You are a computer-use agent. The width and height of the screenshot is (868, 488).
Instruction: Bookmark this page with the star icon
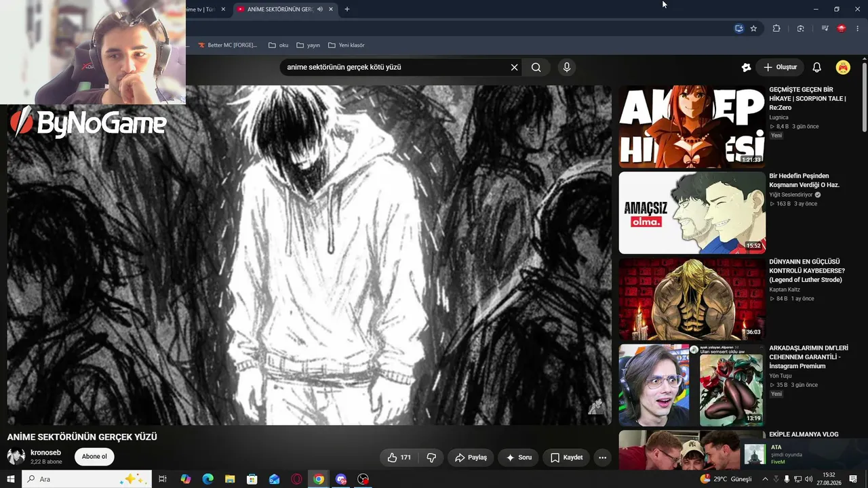[753, 28]
